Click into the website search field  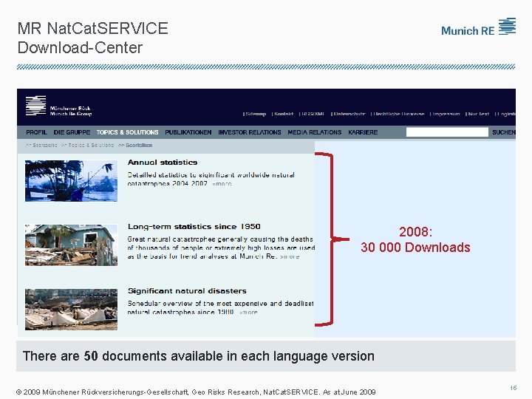click(x=447, y=132)
